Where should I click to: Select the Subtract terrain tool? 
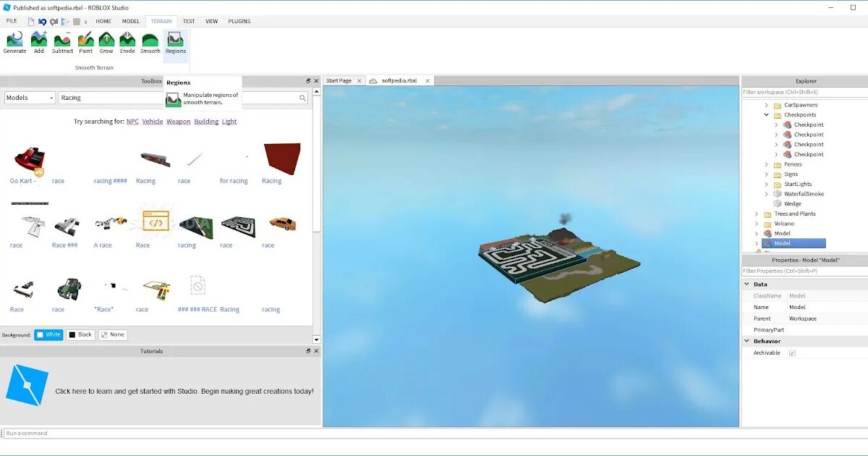62,43
